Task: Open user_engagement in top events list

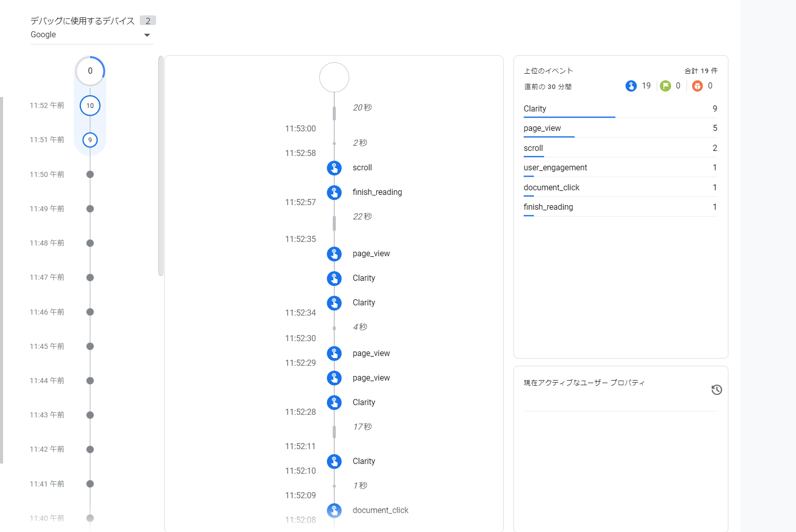Action: 555,168
